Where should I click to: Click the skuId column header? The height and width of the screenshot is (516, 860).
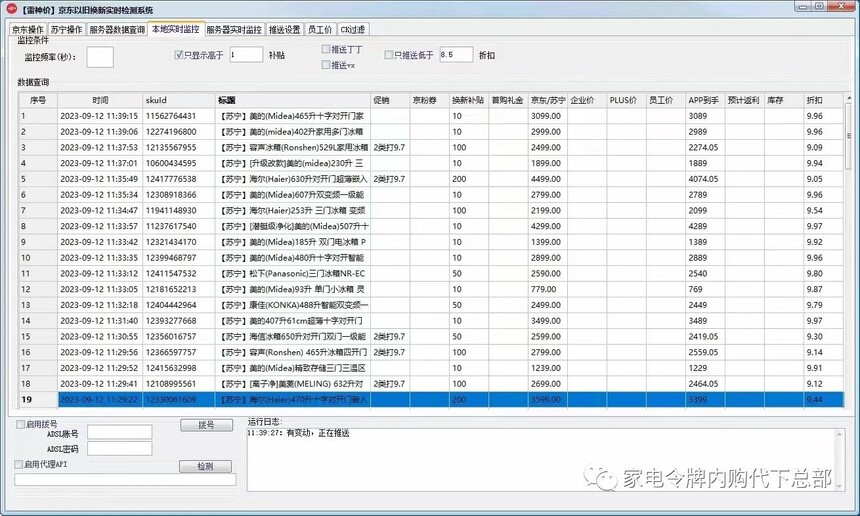tap(179, 100)
